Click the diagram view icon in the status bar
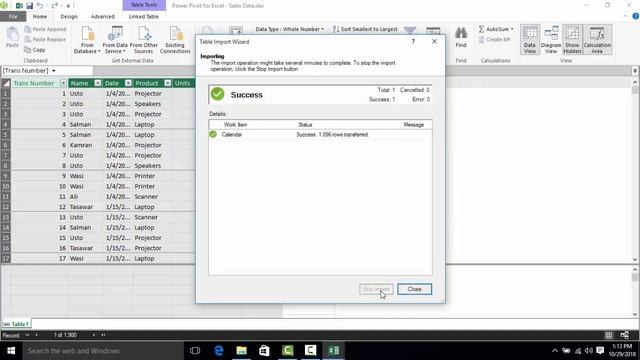The height and width of the screenshot is (360, 640). pyautogui.click(x=624, y=335)
